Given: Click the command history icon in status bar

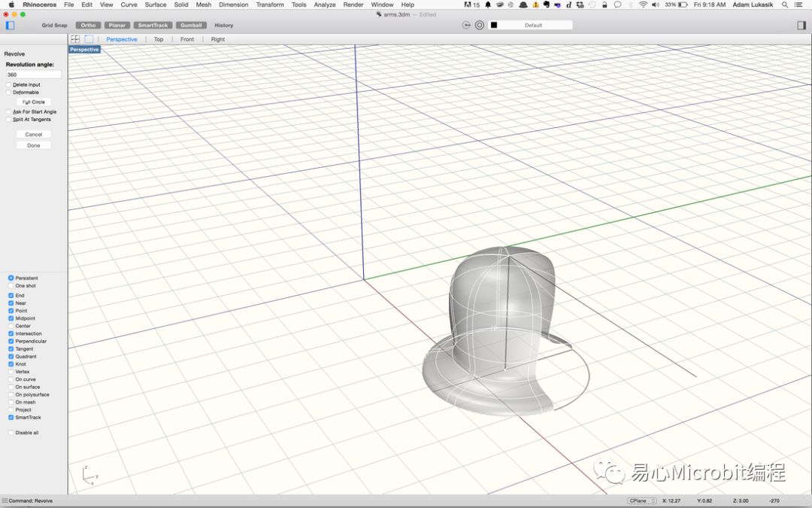Looking at the screenshot, I should (5, 500).
